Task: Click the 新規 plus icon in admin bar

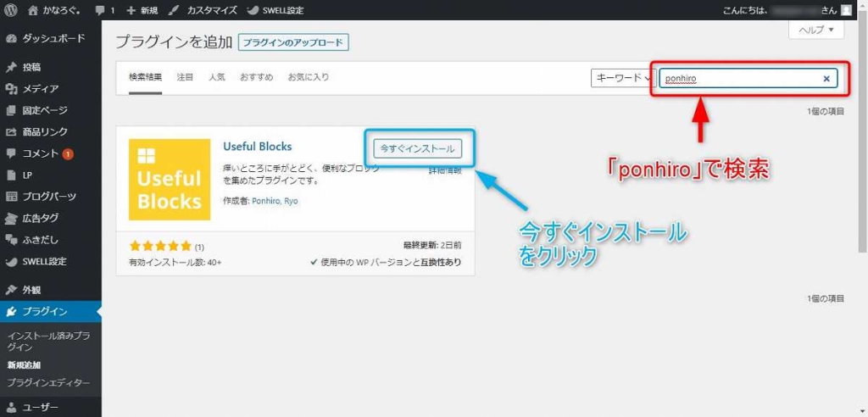Action: coord(131,10)
